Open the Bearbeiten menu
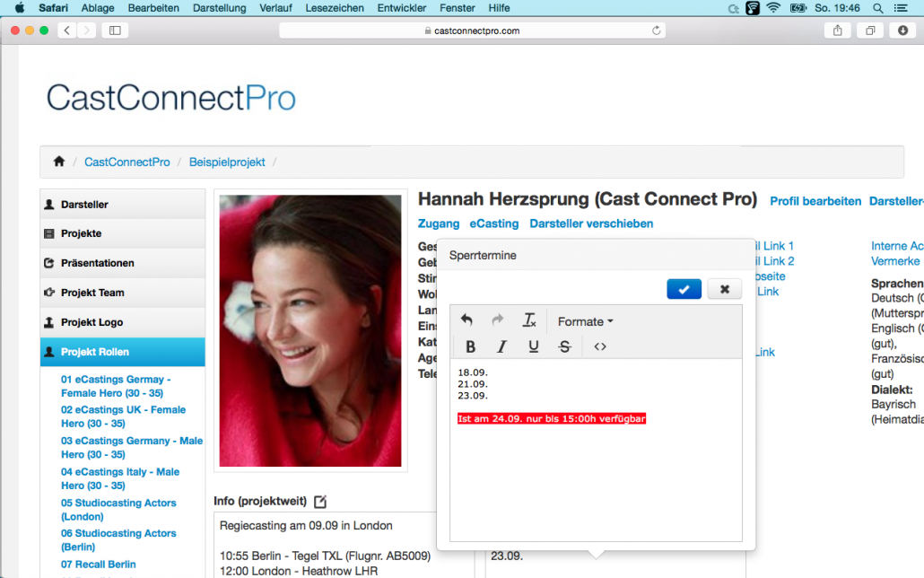924x578 pixels. (153, 8)
